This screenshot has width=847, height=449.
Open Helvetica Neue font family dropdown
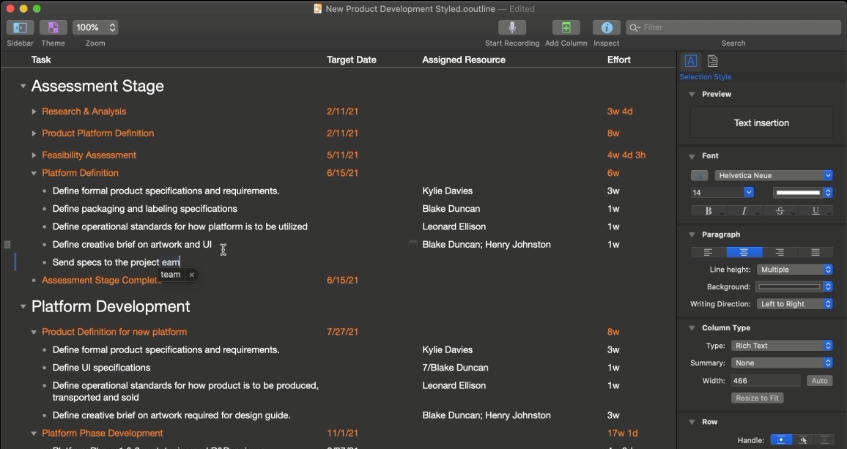click(x=774, y=175)
